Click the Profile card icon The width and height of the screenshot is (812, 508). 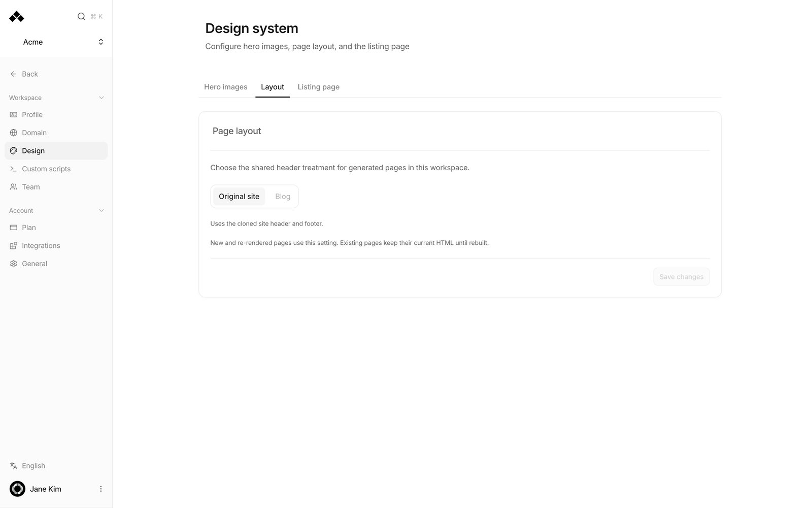pyautogui.click(x=14, y=115)
